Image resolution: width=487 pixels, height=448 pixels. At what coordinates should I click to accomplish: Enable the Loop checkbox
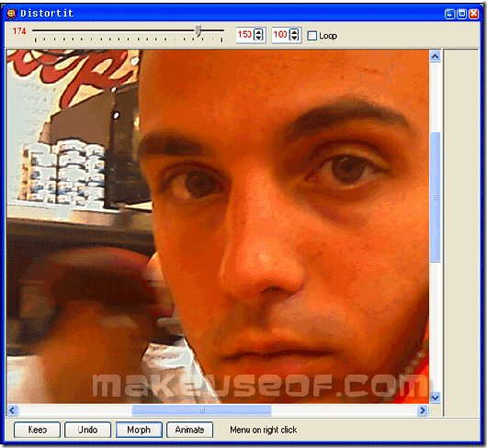pos(311,36)
